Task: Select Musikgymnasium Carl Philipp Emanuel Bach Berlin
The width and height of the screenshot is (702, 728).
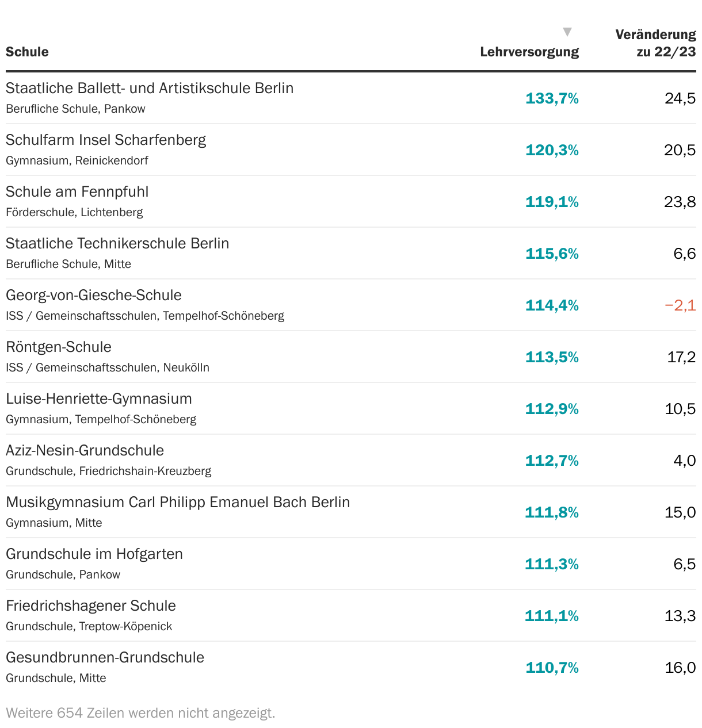Action: [x=178, y=503]
